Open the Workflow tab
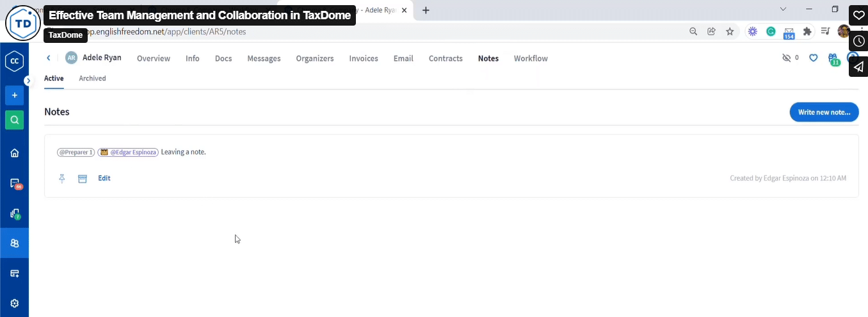Screen dimensions: 868x317 [531, 58]
